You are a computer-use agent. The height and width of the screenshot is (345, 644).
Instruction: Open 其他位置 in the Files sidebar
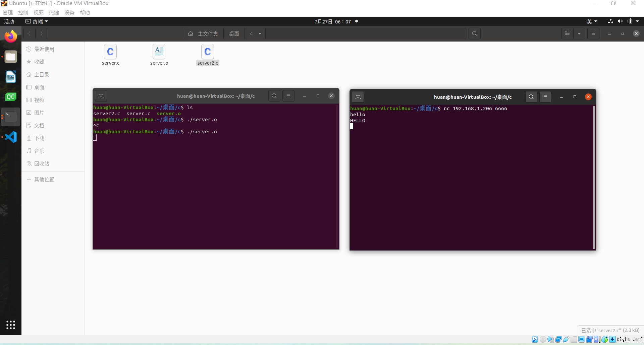[44, 179]
